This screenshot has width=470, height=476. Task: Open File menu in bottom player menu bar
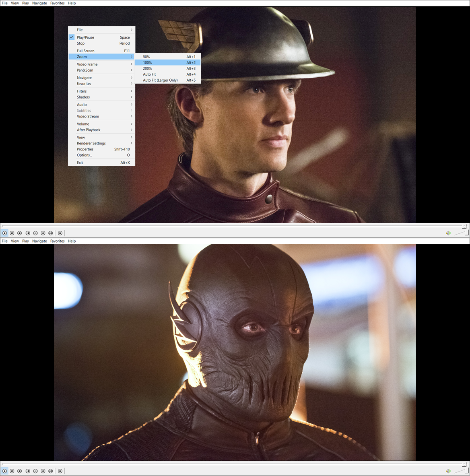tap(5, 241)
